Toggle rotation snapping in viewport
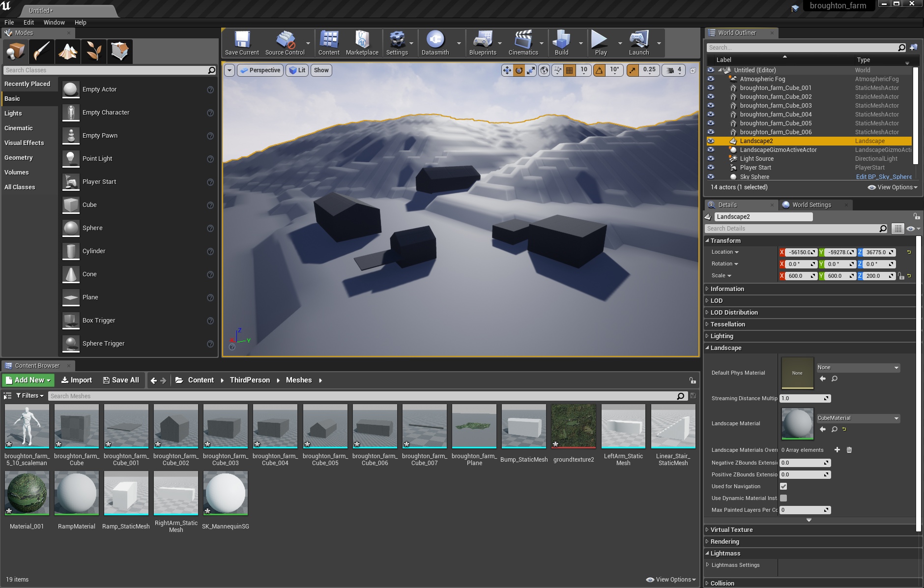Screen dimensions: 924x588 click(600, 70)
